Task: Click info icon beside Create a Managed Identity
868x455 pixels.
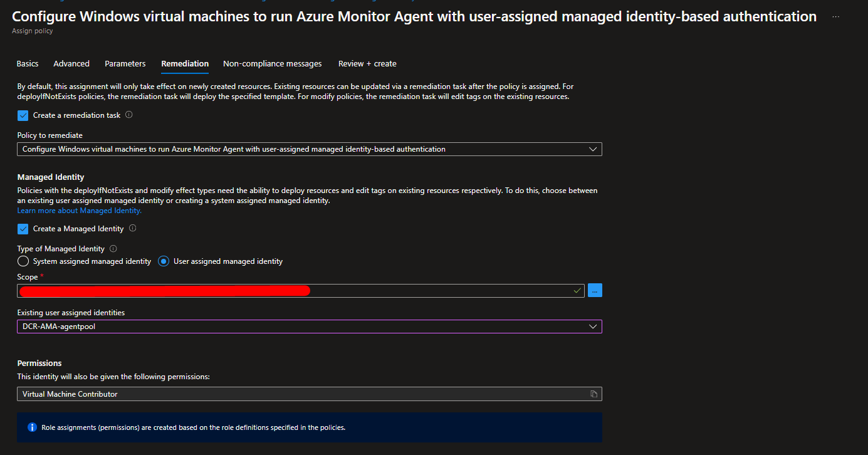Action: point(133,229)
